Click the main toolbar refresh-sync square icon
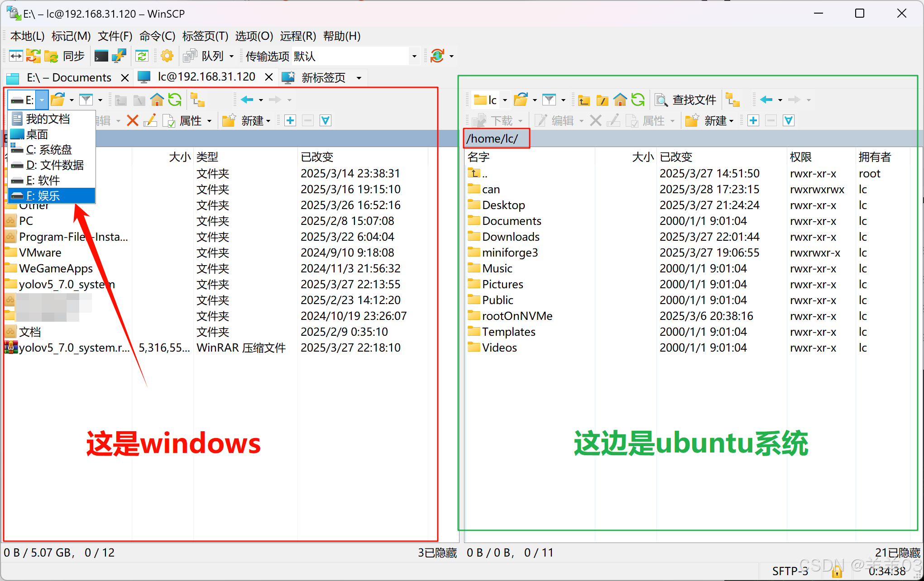This screenshot has height=581, width=924. 142,56
